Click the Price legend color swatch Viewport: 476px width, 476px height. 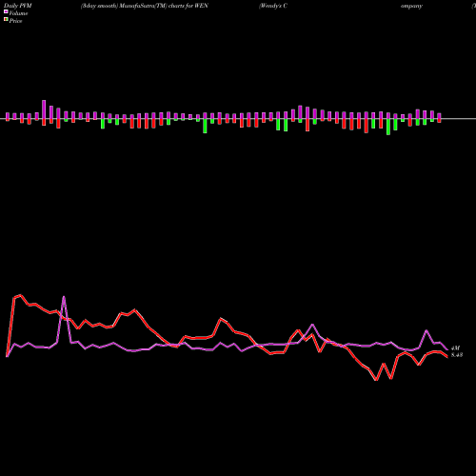[6, 20]
